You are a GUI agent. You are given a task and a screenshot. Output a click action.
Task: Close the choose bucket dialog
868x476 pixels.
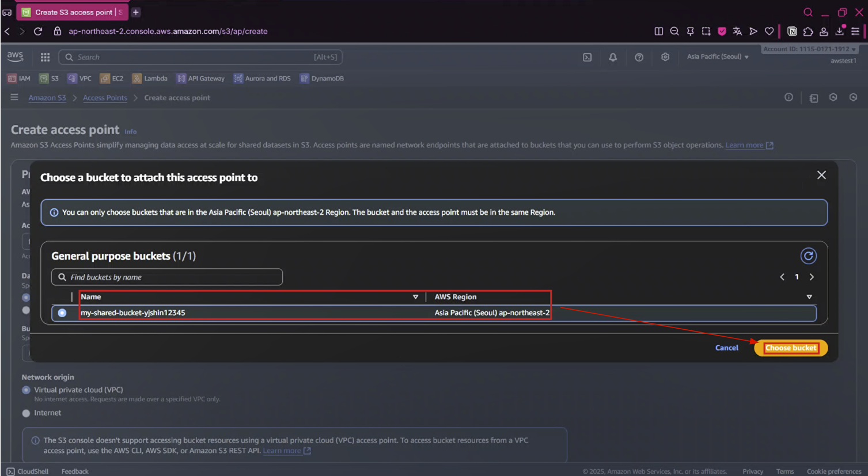[821, 175]
